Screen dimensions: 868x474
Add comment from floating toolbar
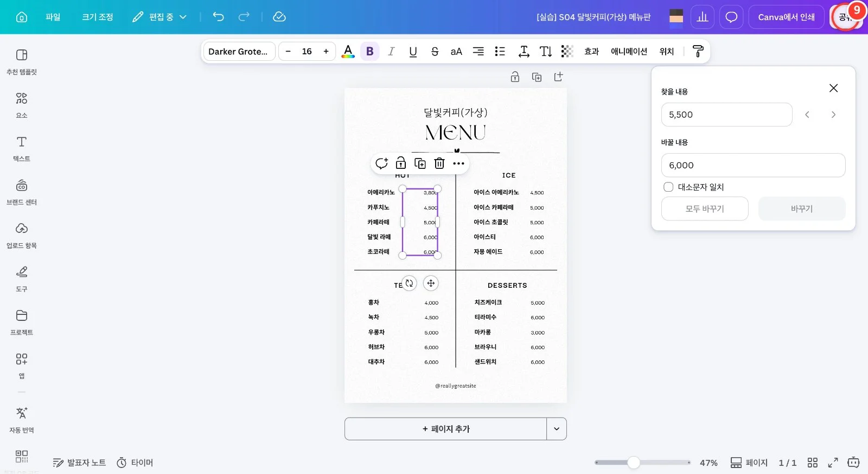[x=381, y=163]
